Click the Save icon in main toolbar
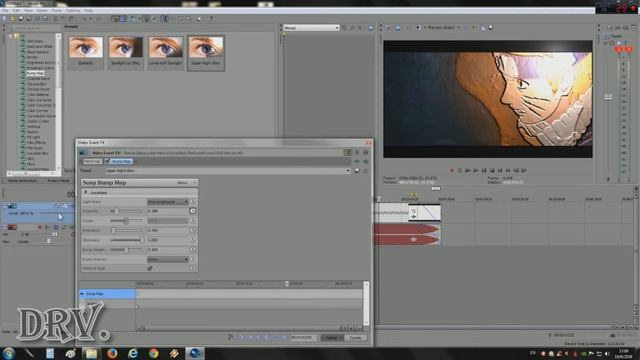This screenshot has height=360, width=640. coord(21,19)
